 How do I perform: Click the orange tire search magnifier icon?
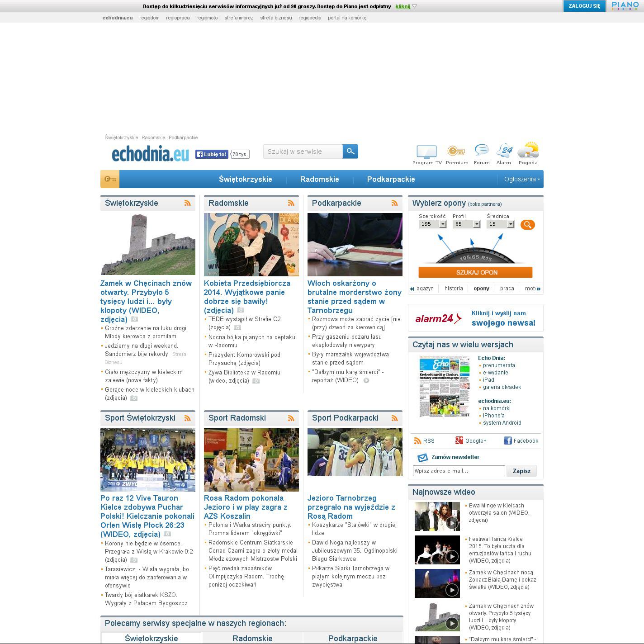[527, 225]
